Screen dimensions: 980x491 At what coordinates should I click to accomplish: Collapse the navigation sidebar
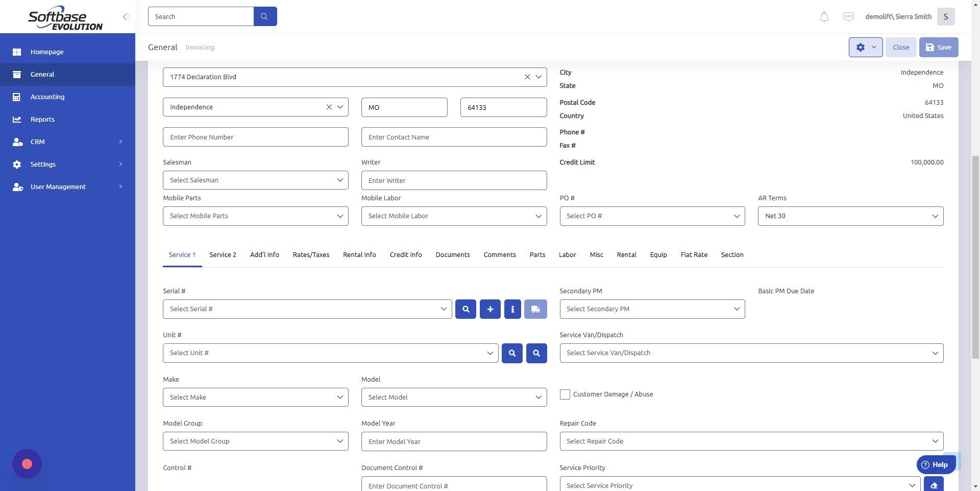[x=126, y=16]
